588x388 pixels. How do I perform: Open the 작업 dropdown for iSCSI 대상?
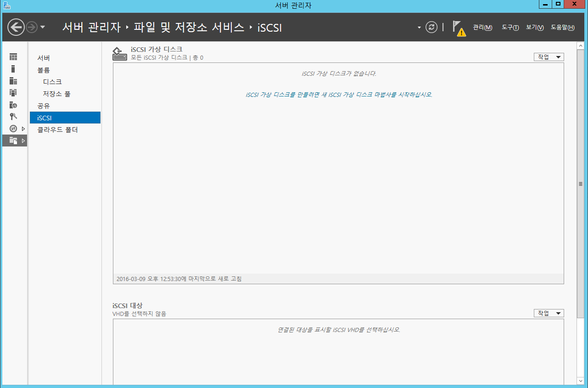549,313
